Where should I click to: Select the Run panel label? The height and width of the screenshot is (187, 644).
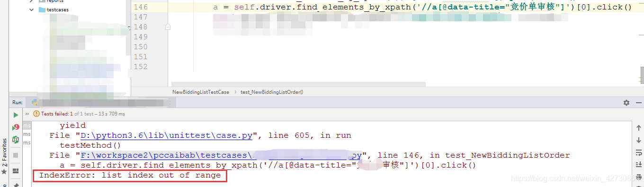click(18, 102)
